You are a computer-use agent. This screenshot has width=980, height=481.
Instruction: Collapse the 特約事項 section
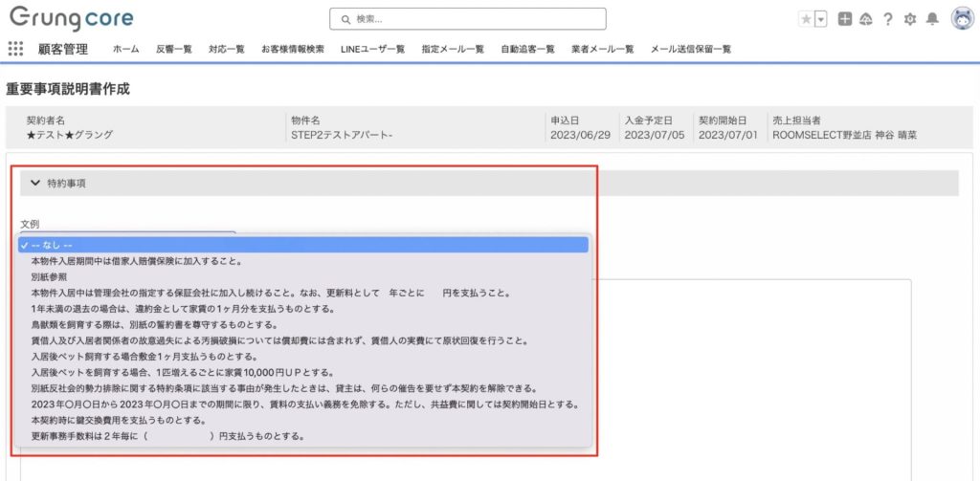coord(36,183)
